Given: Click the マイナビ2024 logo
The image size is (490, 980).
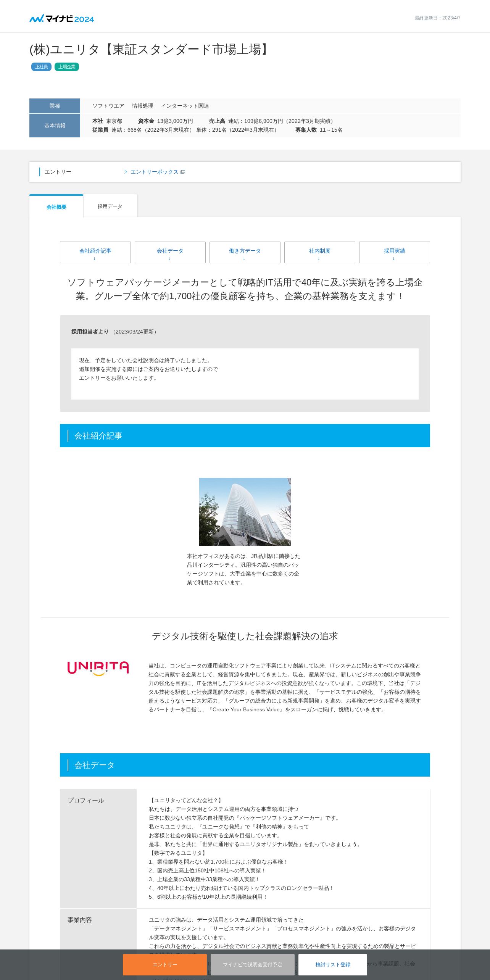Looking at the screenshot, I should 62,18.
